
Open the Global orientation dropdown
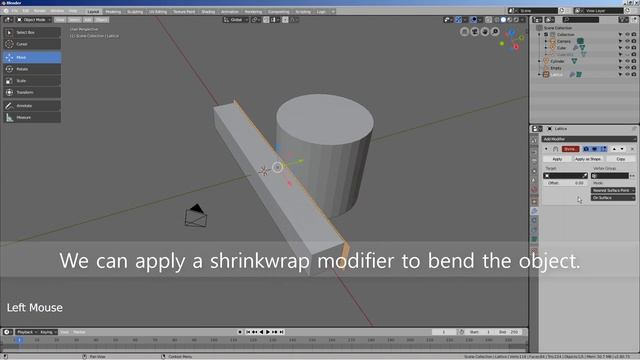pyautogui.click(x=236, y=20)
